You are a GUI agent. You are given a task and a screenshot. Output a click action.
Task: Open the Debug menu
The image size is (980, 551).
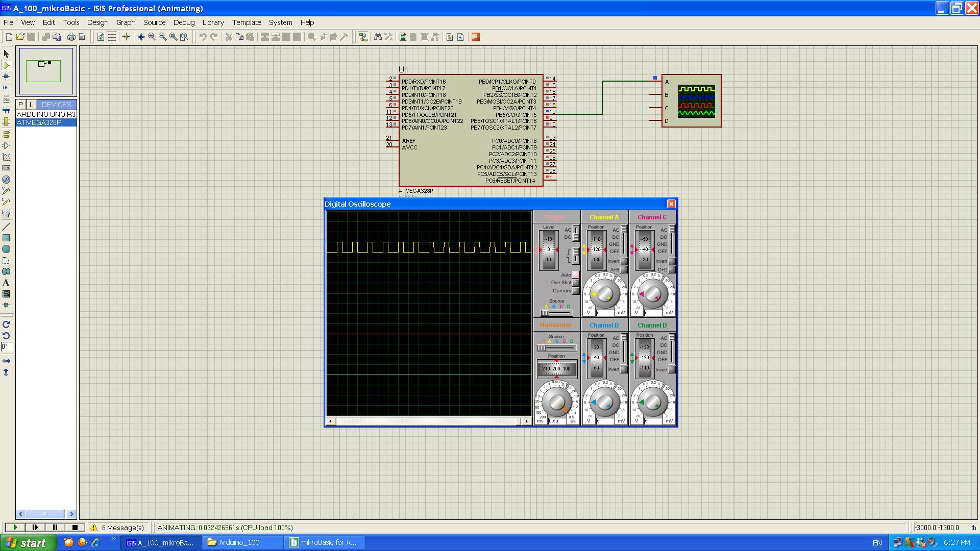(184, 22)
